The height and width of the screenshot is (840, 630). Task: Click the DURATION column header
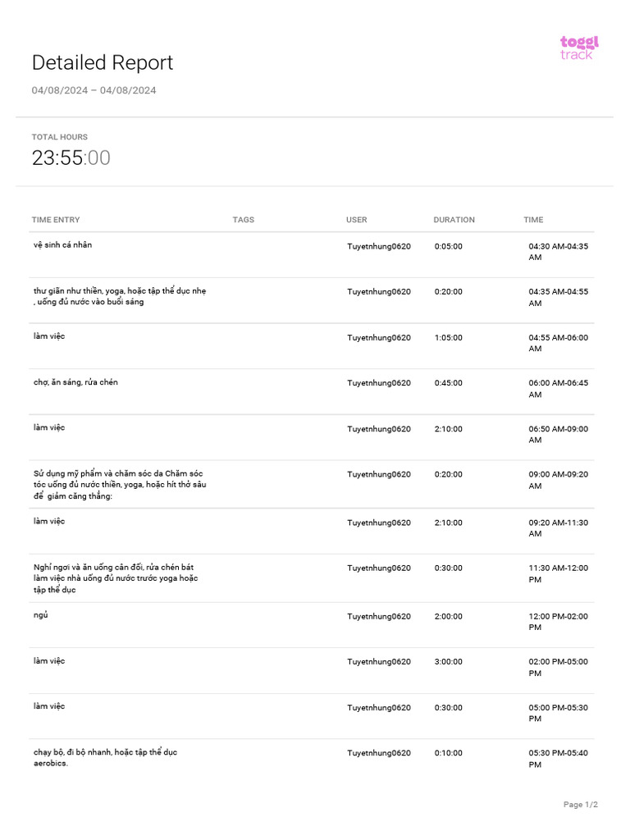click(x=454, y=220)
